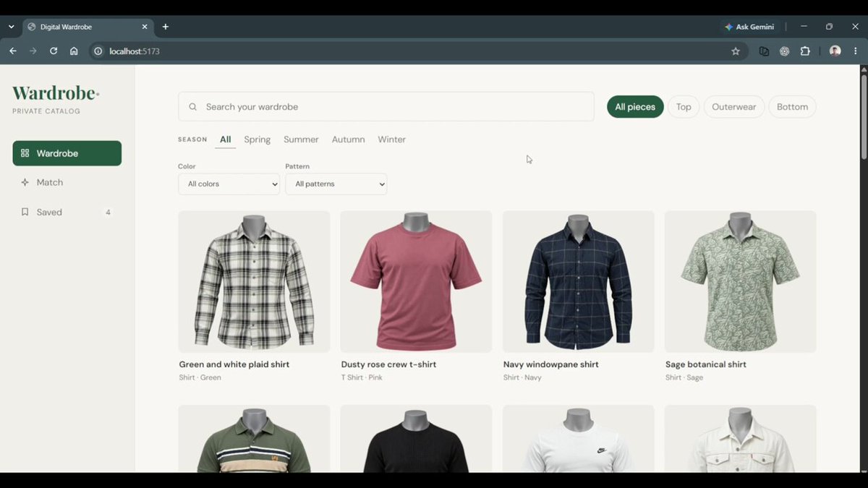The image size is (868, 488).
Task: Close the Digital Wardrobe tab
Action: tap(145, 27)
